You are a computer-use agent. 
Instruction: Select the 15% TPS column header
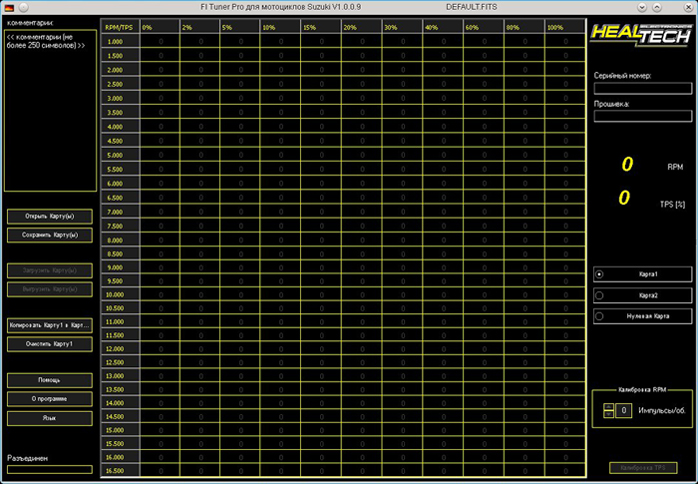(321, 27)
